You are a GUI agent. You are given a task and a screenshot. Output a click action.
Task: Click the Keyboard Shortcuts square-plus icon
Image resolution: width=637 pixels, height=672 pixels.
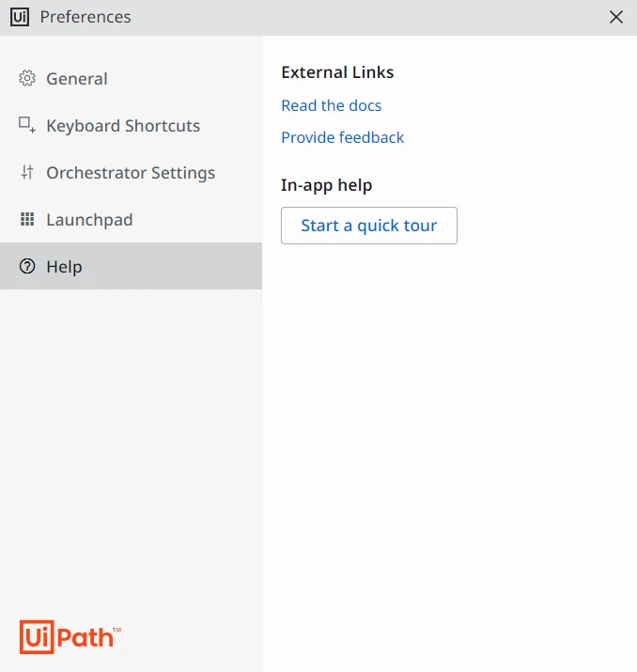click(27, 125)
